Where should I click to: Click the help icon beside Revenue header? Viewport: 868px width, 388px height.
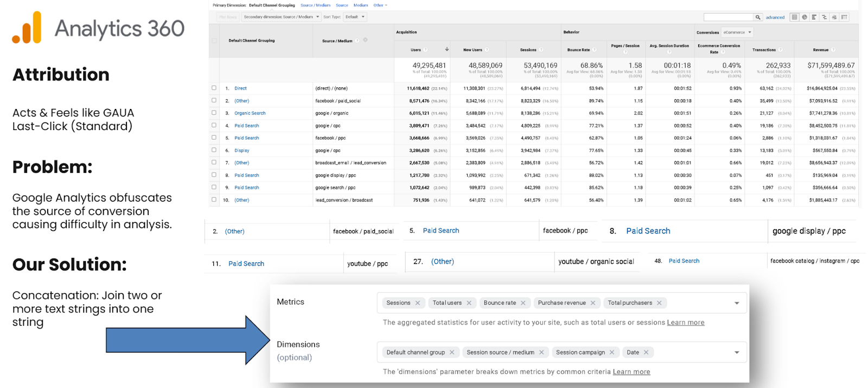click(x=833, y=50)
